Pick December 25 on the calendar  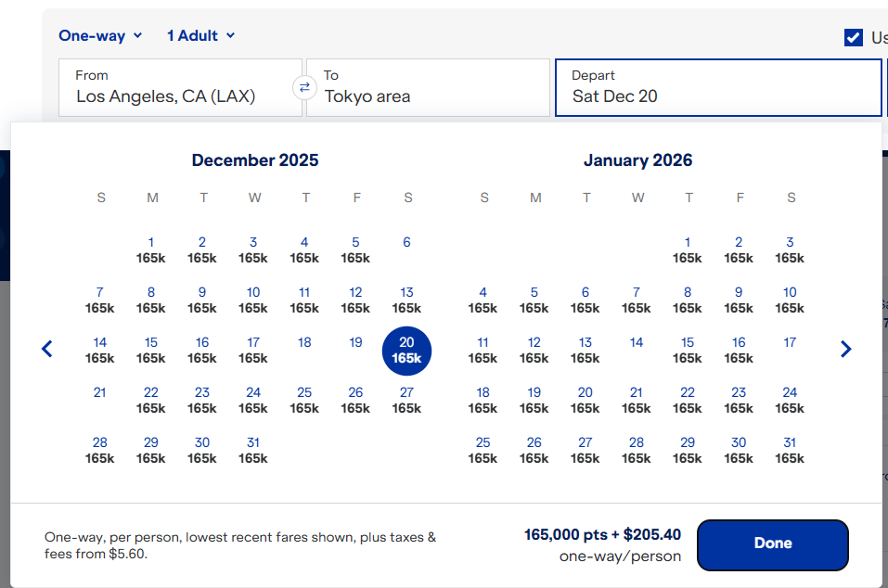[x=304, y=400]
